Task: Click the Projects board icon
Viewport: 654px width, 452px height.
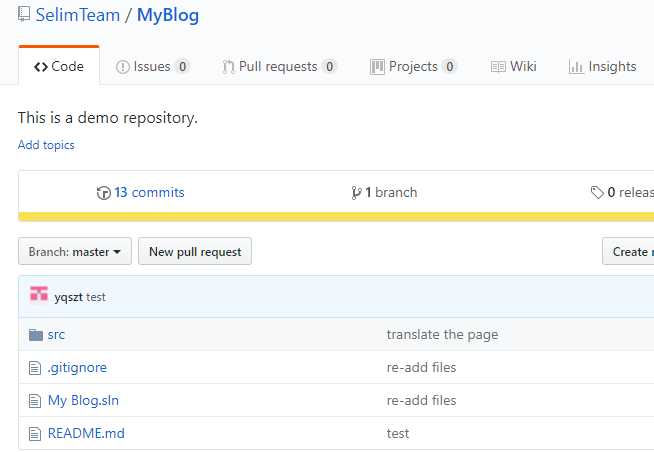Action: click(x=377, y=67)
